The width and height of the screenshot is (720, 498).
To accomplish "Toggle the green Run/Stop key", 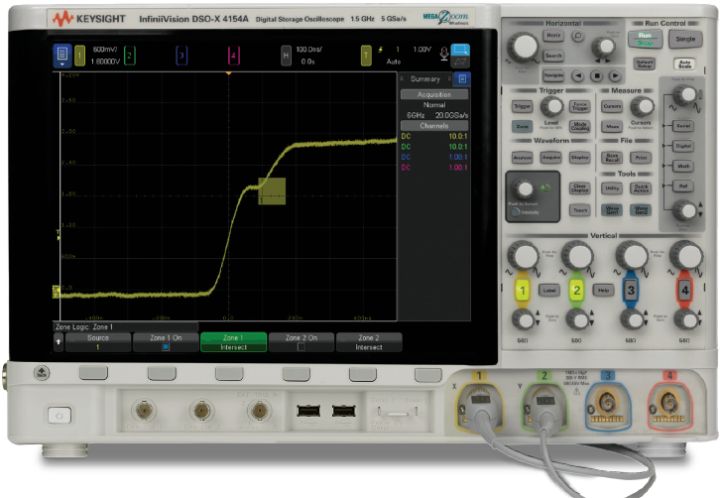I will pos(645,39).
